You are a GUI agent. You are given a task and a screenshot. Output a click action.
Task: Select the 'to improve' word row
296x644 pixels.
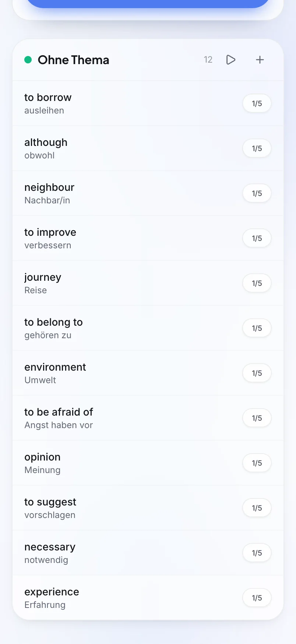pyautogui.click(x=148, y=238)
